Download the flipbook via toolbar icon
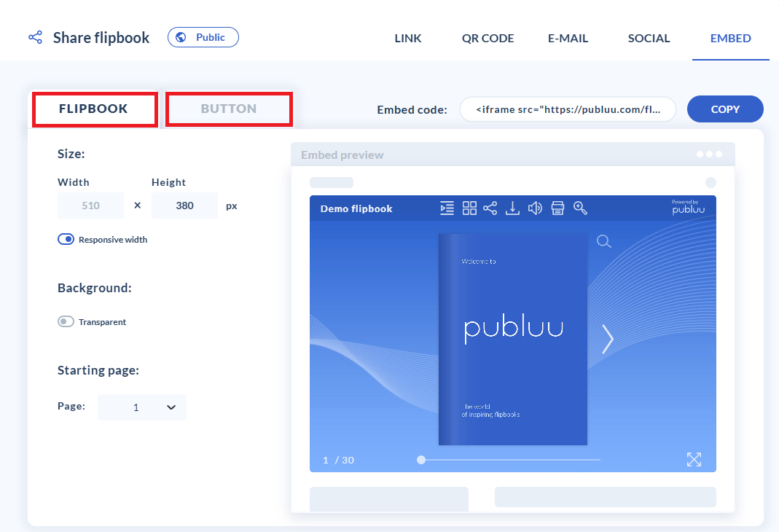The height and width of the screenshot is (532, 779). tap(512, 208)
